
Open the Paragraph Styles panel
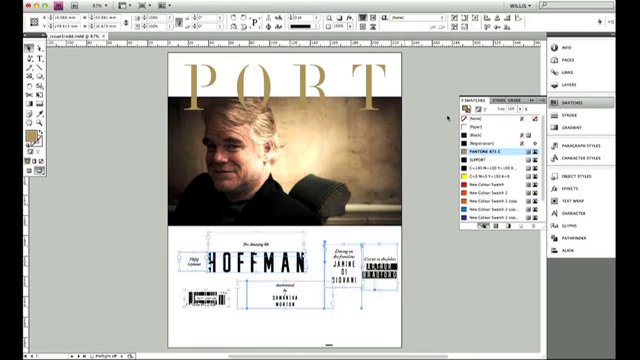tap(581, 146)
